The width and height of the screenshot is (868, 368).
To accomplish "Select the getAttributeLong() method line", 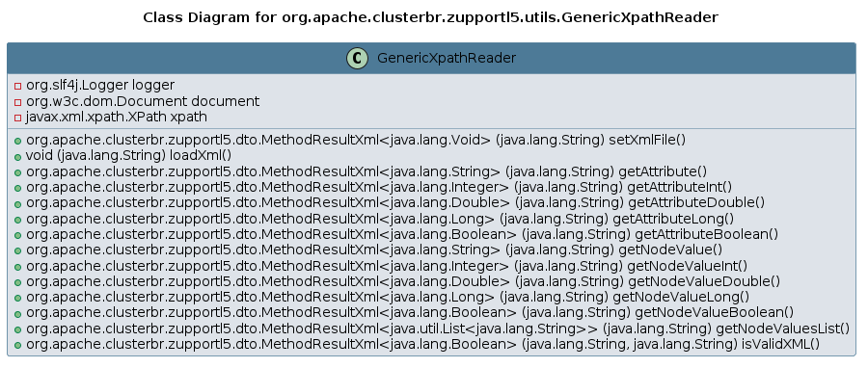I will point(380,219).
